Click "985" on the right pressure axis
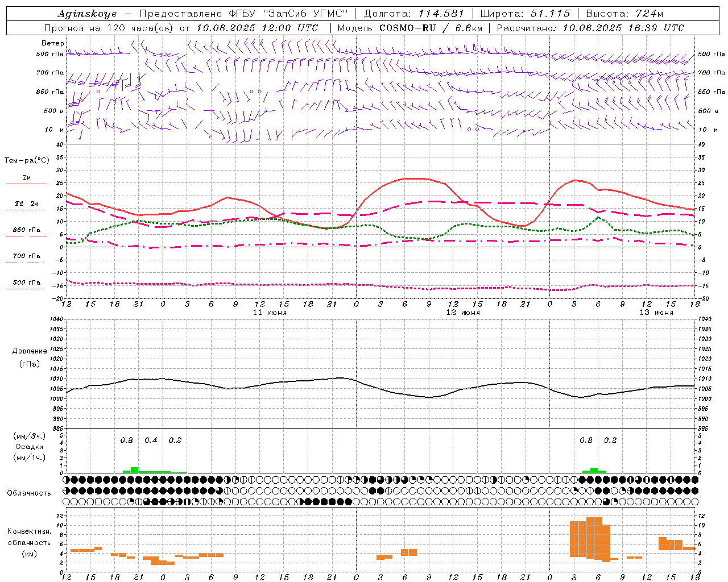728x582 pixels. click(704, 429)
